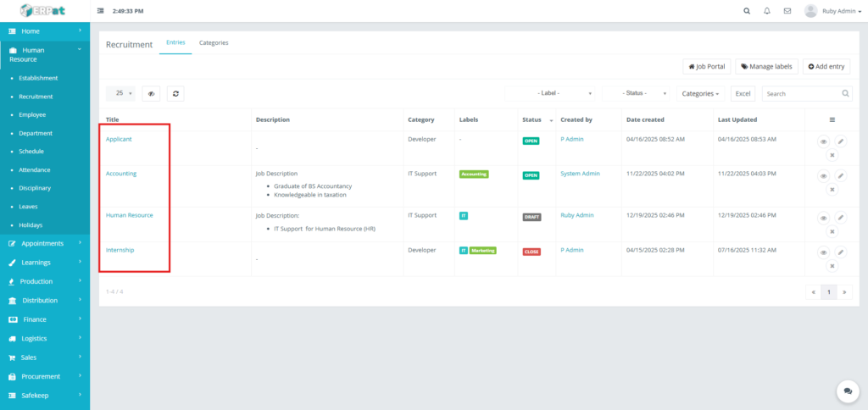Click the Excel export button
The width and height of the screenshot is (868, 410).
pyautogui.click(x=743, y=93)
